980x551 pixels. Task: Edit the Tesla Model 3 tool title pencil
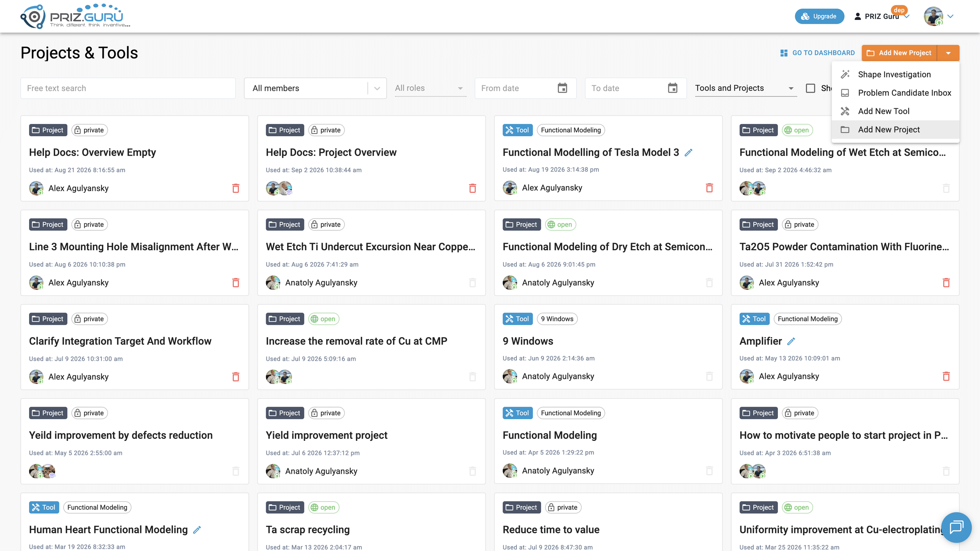click(x=688, y=153)
